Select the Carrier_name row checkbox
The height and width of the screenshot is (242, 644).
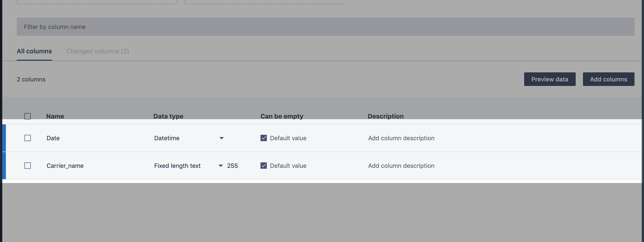(28, 166)
